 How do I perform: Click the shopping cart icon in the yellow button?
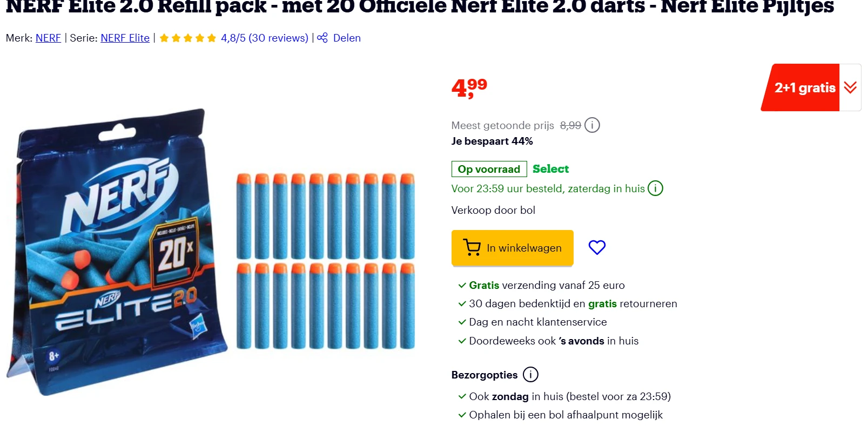[472, 247]
